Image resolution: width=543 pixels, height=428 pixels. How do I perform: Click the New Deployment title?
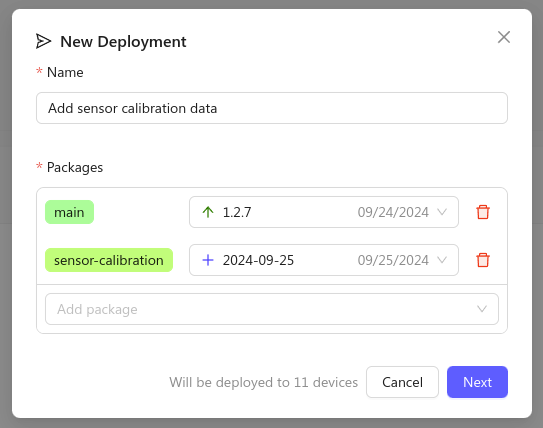123,42
